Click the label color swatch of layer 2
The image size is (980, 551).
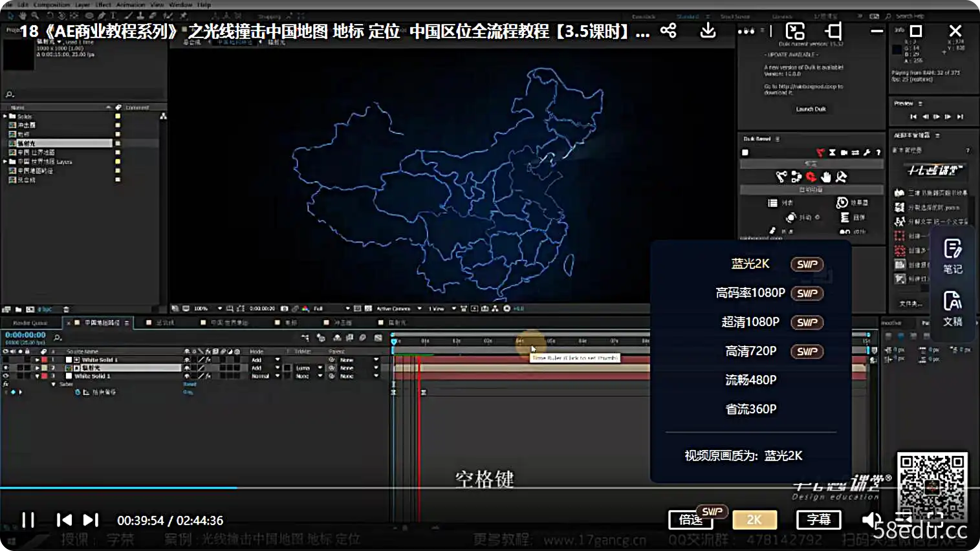[44, 367]
